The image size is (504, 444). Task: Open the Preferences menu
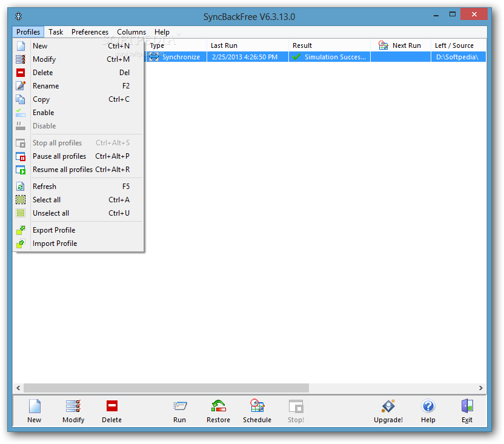click(x=90, y=32)
